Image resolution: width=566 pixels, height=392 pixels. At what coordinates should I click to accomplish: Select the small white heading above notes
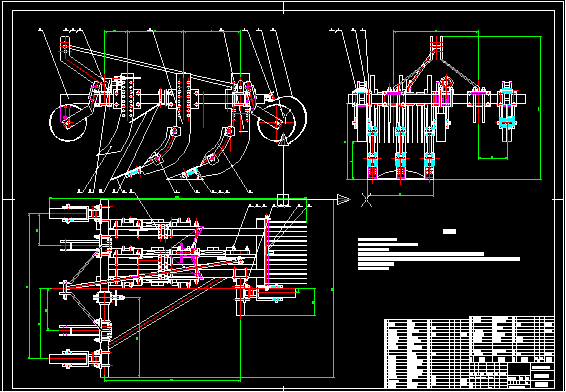449,231
